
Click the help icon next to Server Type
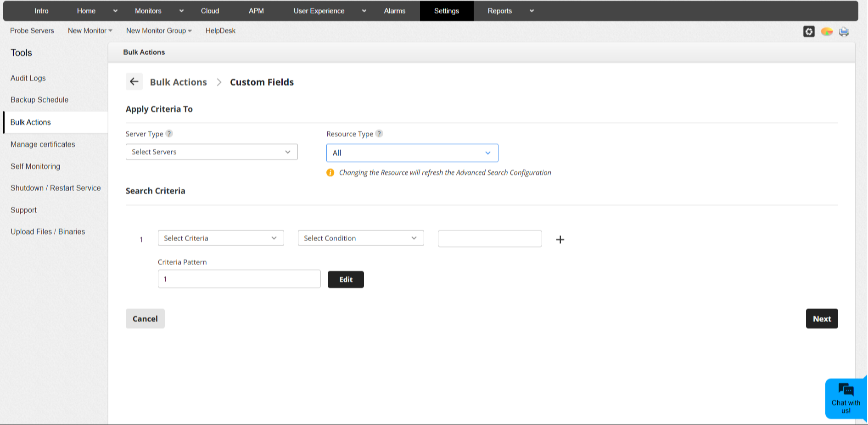[169, 134]
